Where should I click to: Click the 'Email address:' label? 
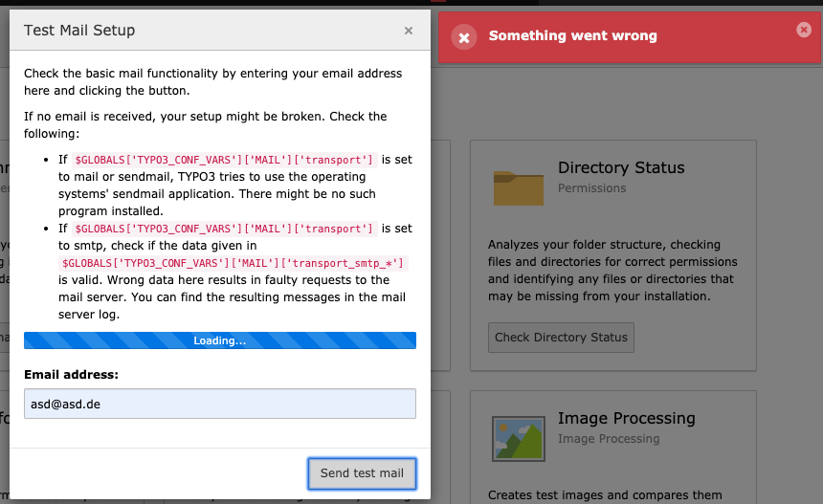pyautogui.click(x=71, y=374)
